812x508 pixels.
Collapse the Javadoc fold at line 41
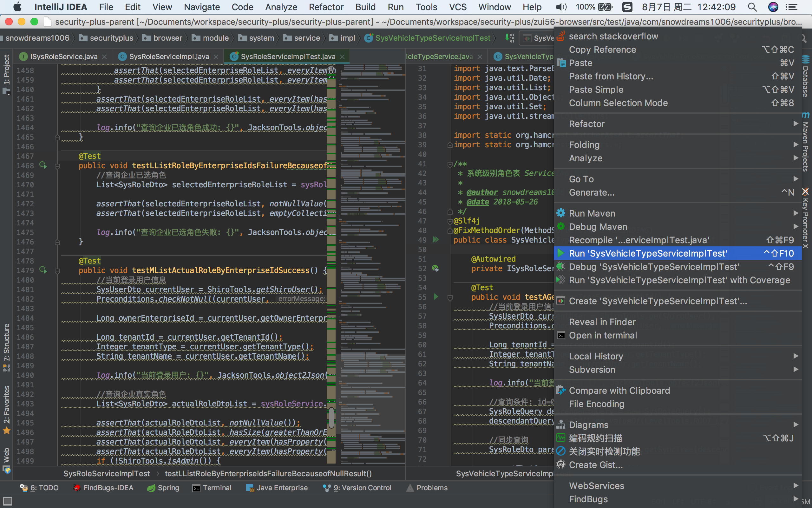coord(450,164)
